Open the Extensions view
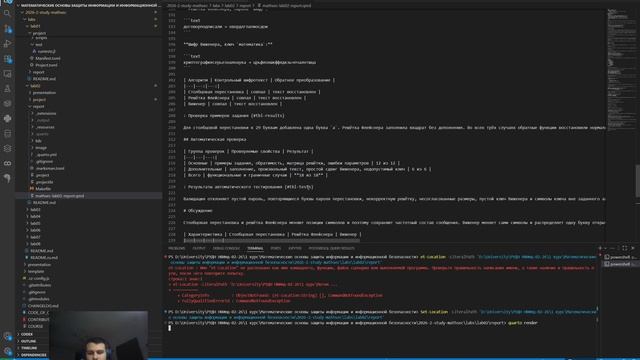The height and width of the screenshot is (360, 640). pos(7,59)
